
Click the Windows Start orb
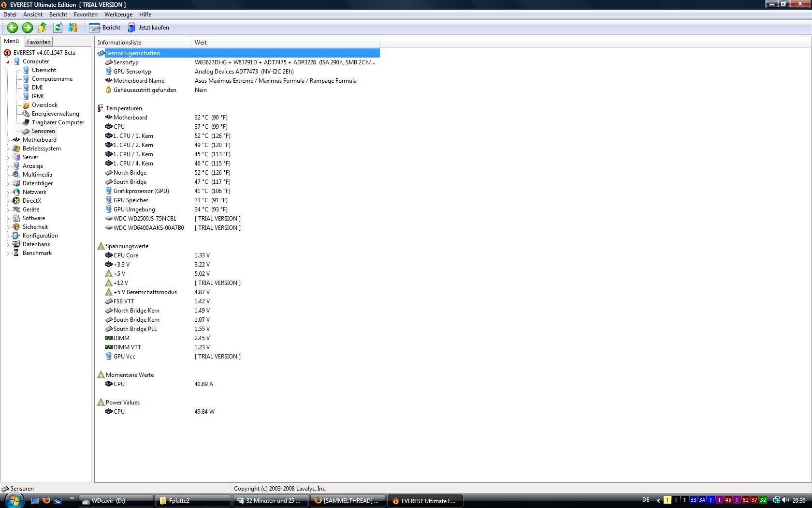(14, 500)
